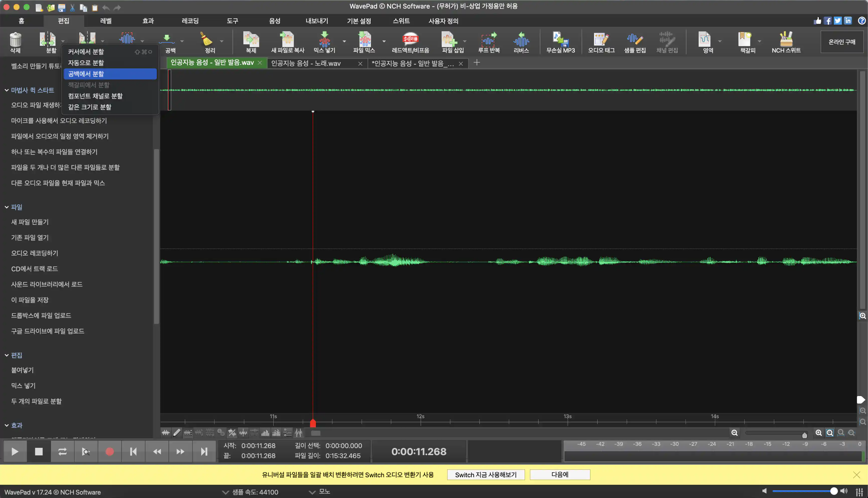Click the 온라인 구매 button
This screenshot has height=498, width=868.
click(x=842, y=42)
